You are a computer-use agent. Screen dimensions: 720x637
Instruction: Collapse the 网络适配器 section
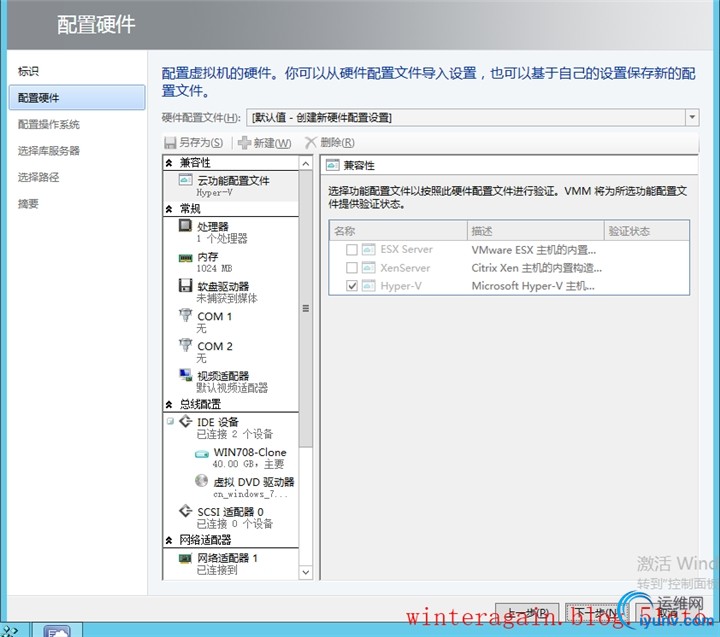169,540
